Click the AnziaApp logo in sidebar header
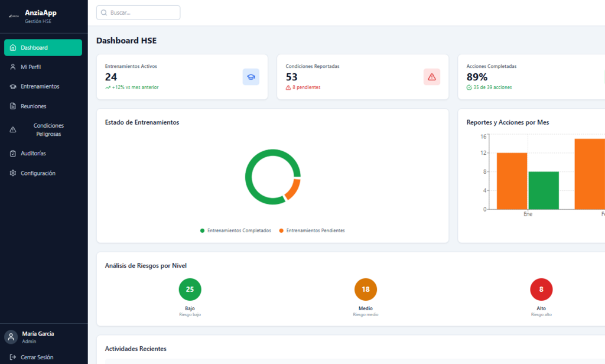This screenshot has height=364, width=605. pyautogui.click(x=14, y=17)
